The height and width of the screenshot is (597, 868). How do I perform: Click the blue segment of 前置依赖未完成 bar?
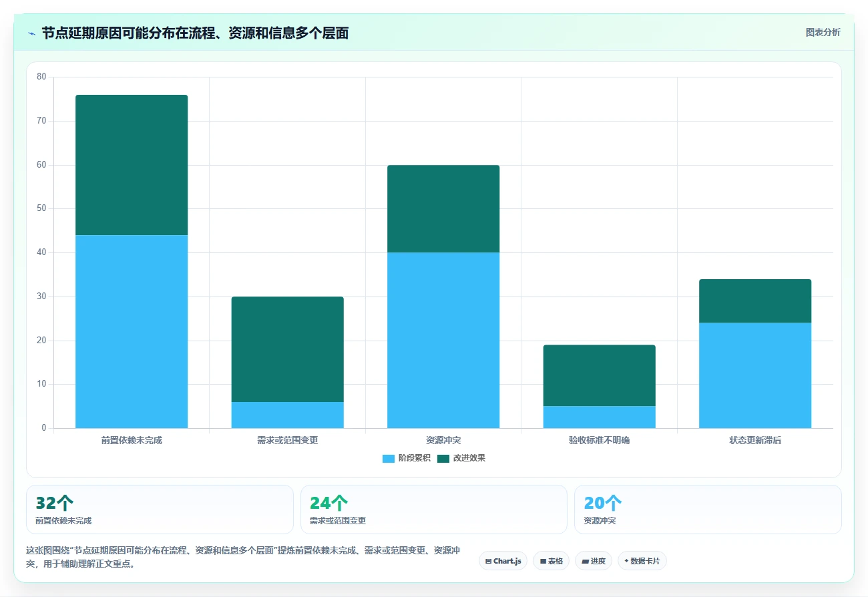pos(132,331)
